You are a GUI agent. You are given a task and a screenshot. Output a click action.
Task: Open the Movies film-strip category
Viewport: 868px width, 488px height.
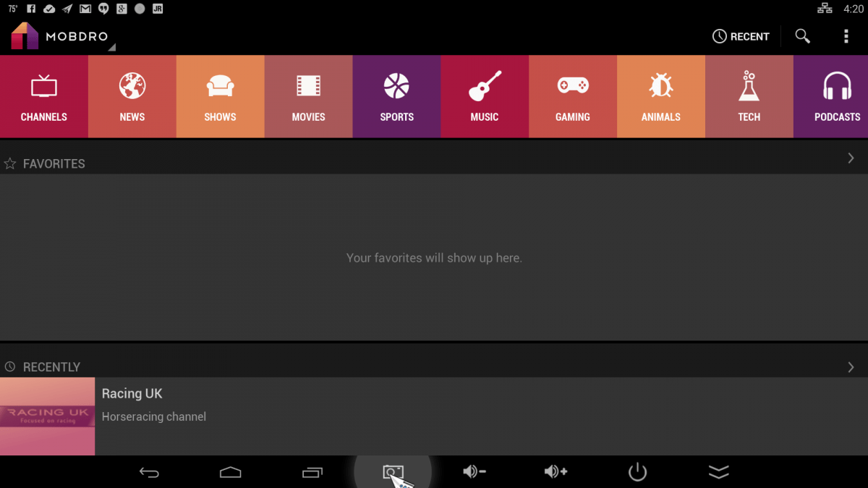[308, 96]
